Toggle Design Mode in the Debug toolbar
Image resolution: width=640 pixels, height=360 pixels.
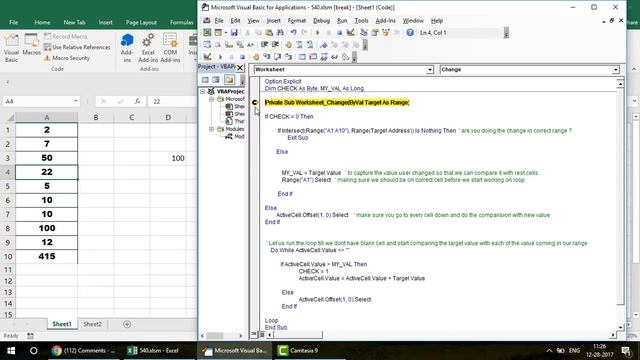(207, 57)
